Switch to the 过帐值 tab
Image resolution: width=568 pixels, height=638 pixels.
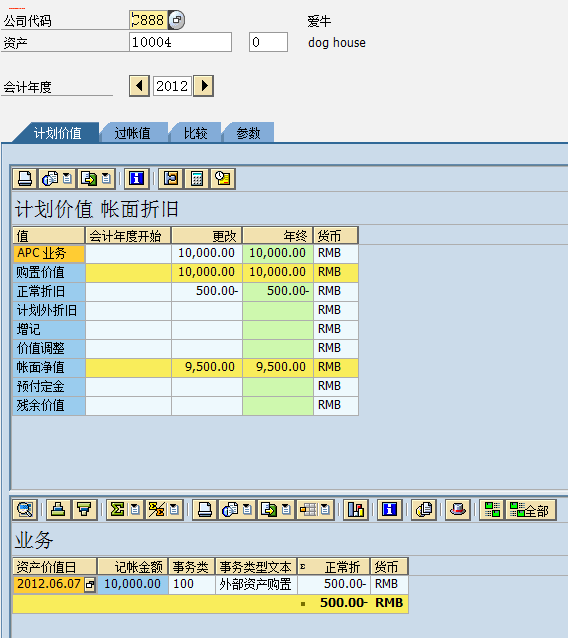[x=133, y=133]
